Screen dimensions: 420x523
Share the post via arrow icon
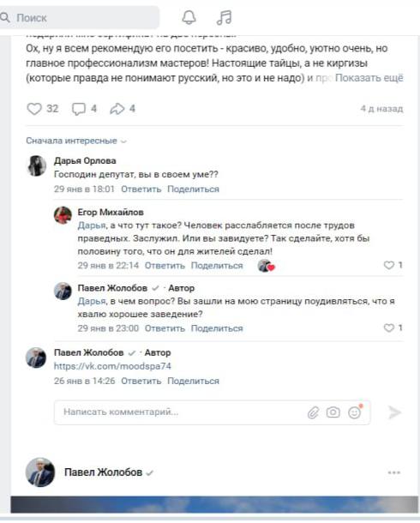coord(117,109)
